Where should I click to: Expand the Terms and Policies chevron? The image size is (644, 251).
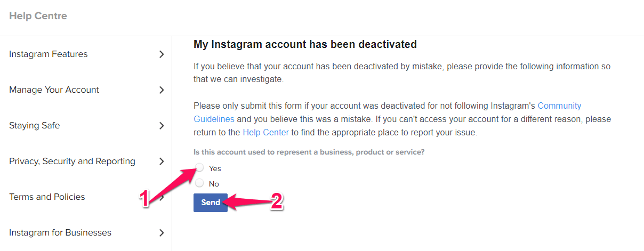tap(162, 197)
